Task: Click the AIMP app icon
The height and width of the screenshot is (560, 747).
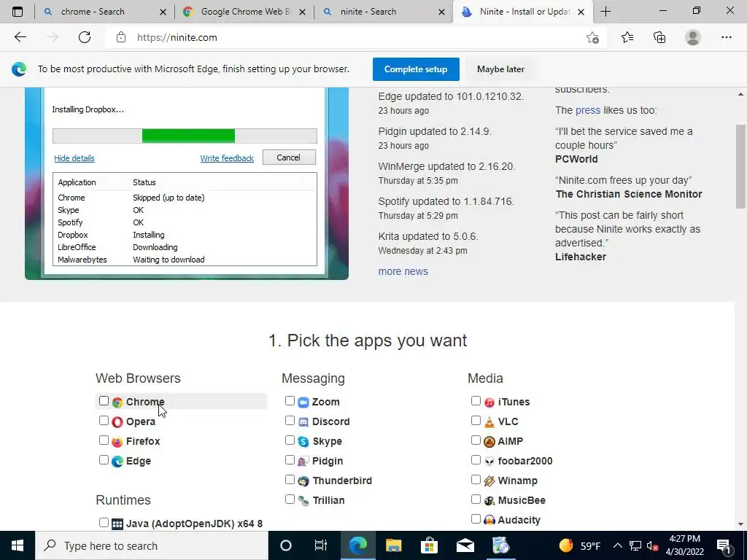Action: click(x=489, y=442)
